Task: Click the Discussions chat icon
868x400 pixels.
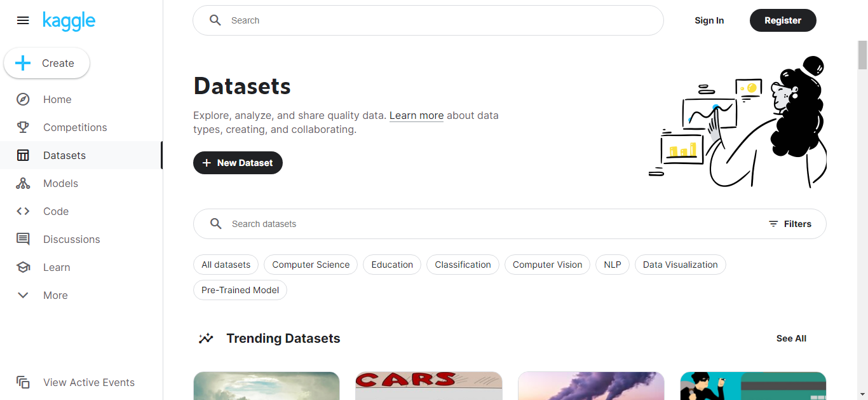Action: tap(23, 239)
